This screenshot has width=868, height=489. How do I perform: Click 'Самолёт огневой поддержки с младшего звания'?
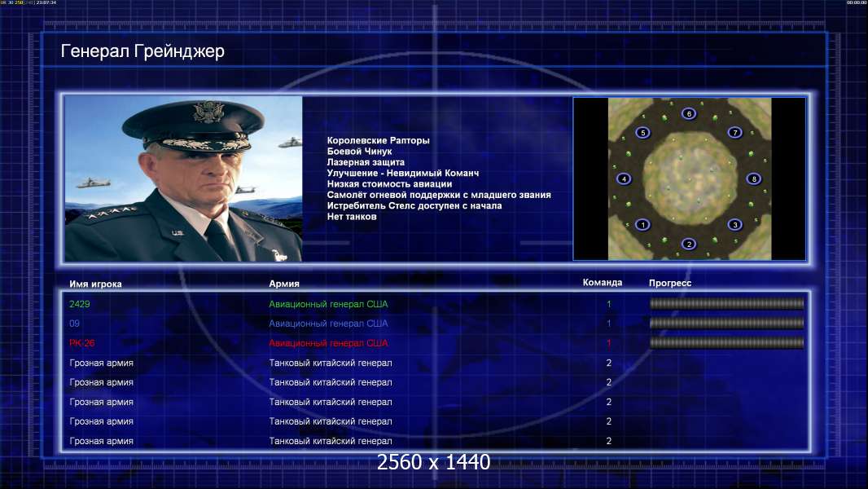pyautogui.click(x=439, y=195)
